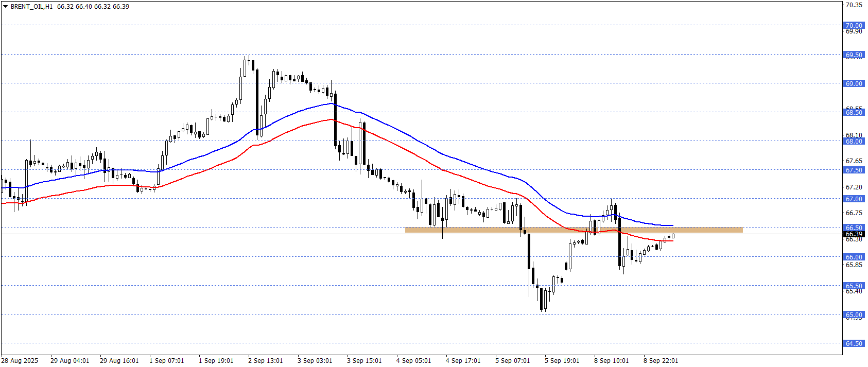The image size is (868, 367).
Task: Click the 3 Sep 03:01 time label
Action: pyautogui.click(x=315, y=361)
